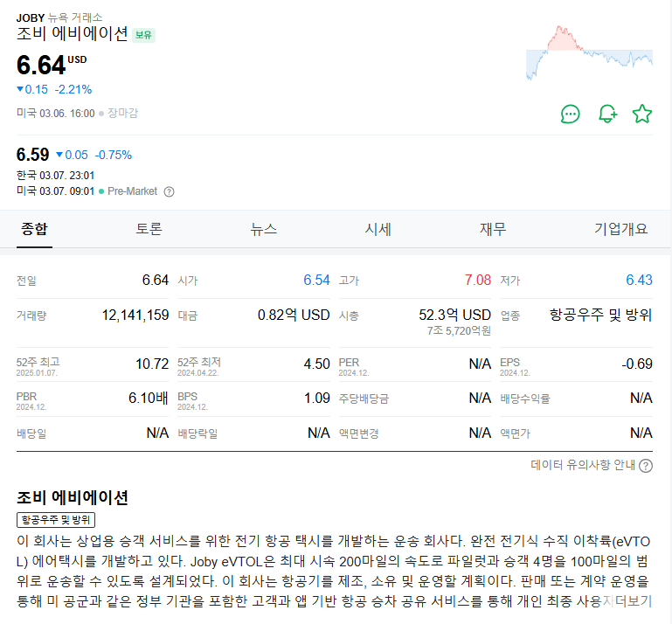This screenshot has width=672, height=624.
Task: Click the 52주 최고 value 10.72
Action: point(152,364)
